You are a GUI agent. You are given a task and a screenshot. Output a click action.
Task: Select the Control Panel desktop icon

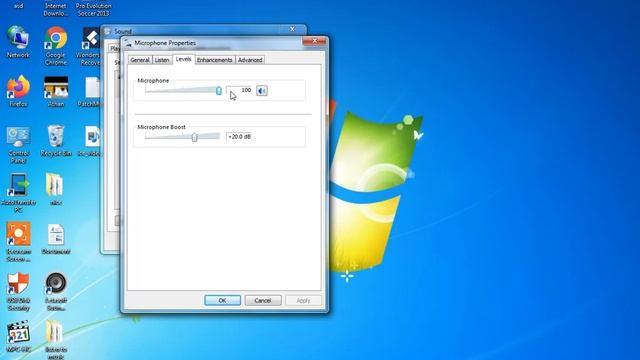(x=18, y=144)
